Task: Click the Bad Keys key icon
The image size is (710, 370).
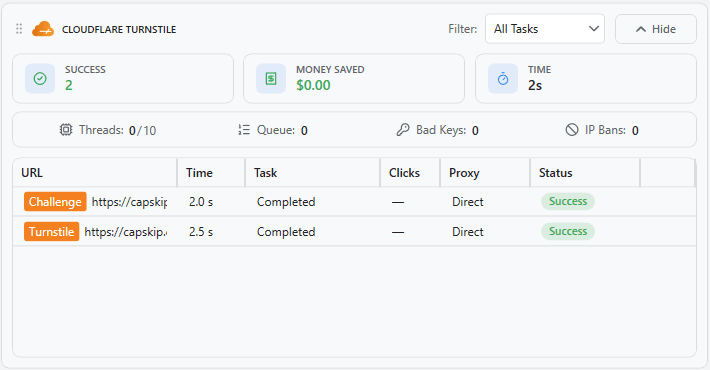Action: point(403,130)
